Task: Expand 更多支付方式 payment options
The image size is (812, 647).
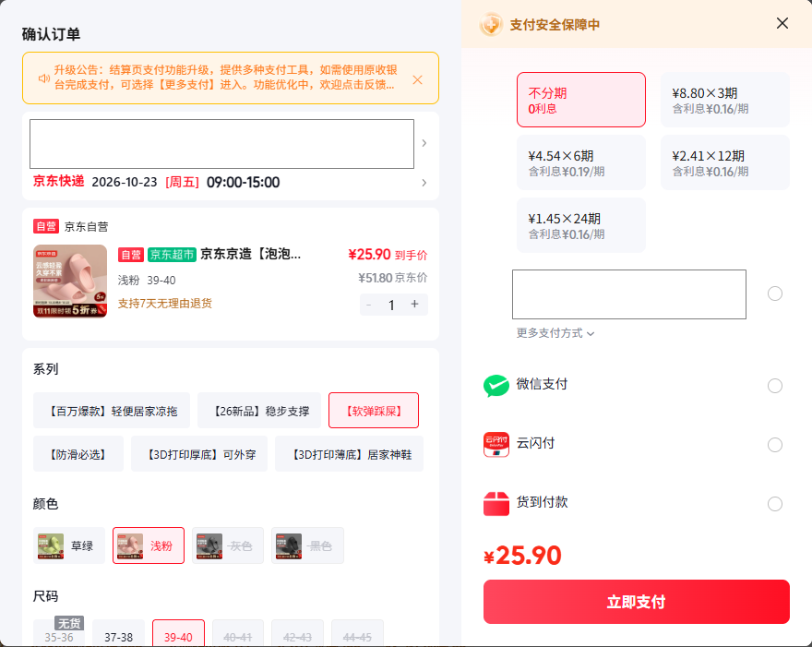Action: tap(555, 333)
